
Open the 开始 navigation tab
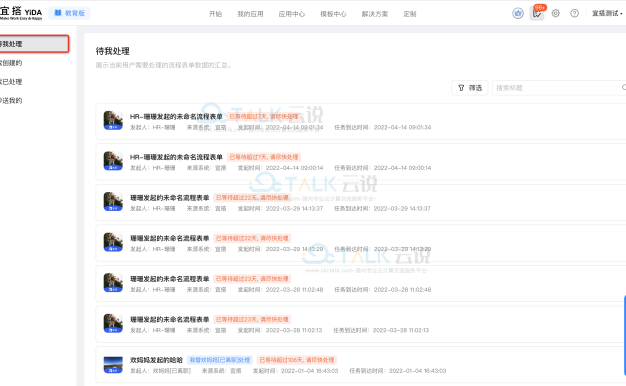pyautogui.click(x=215, y=14)
